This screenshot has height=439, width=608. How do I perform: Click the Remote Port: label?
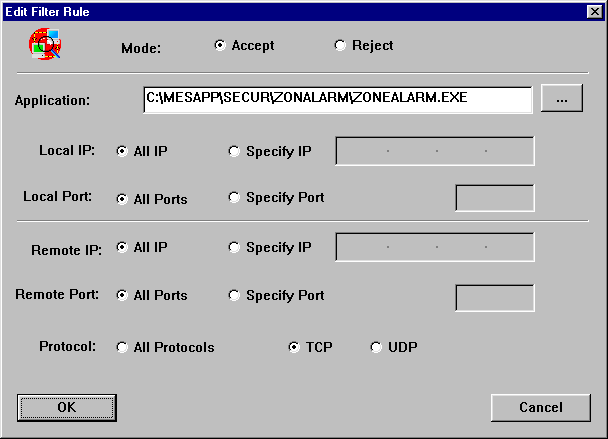[x=57, y=294]
